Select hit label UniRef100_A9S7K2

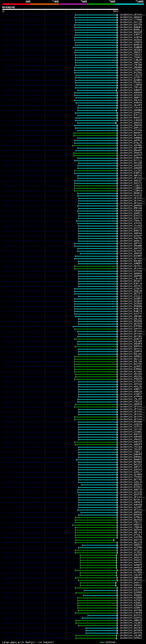(x=131, y=286)
